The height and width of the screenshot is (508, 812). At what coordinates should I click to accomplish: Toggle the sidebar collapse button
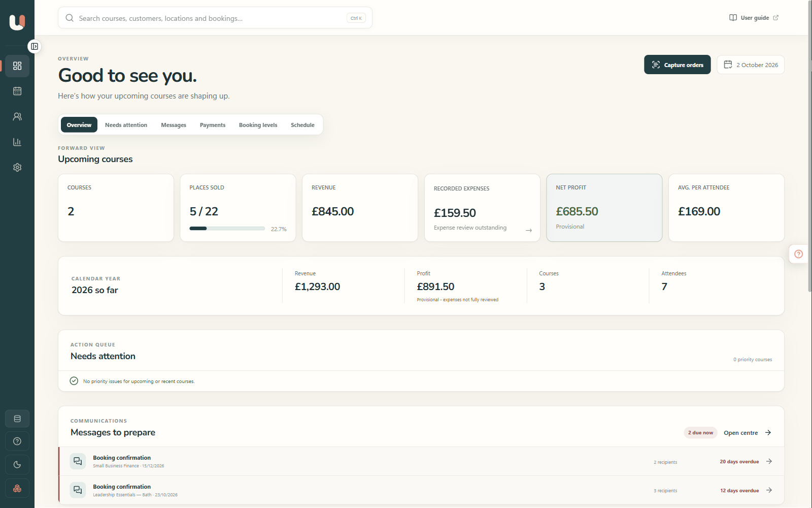[35, 46]
